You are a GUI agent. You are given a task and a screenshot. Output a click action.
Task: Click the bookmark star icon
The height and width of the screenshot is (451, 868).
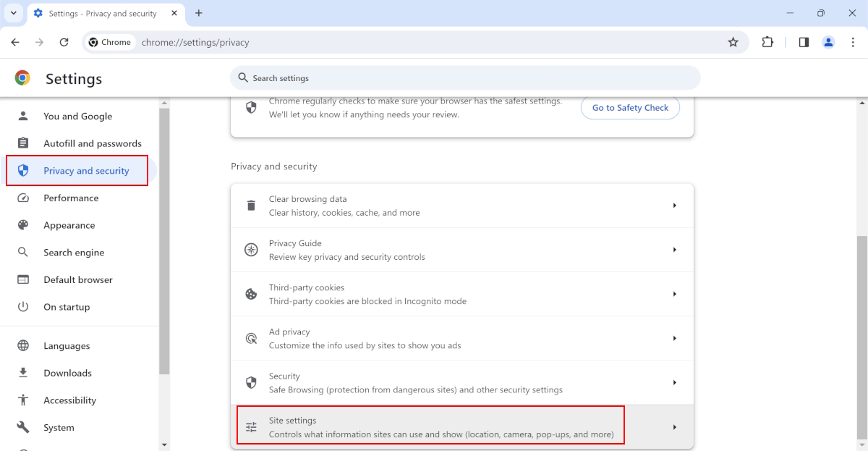(733, 42)
